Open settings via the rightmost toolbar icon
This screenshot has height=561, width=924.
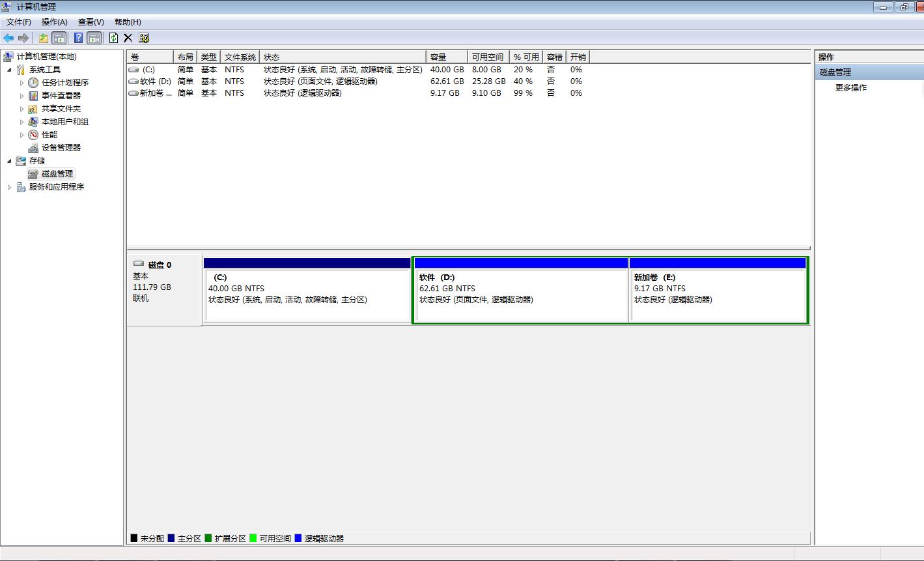[x=144, y=38]
